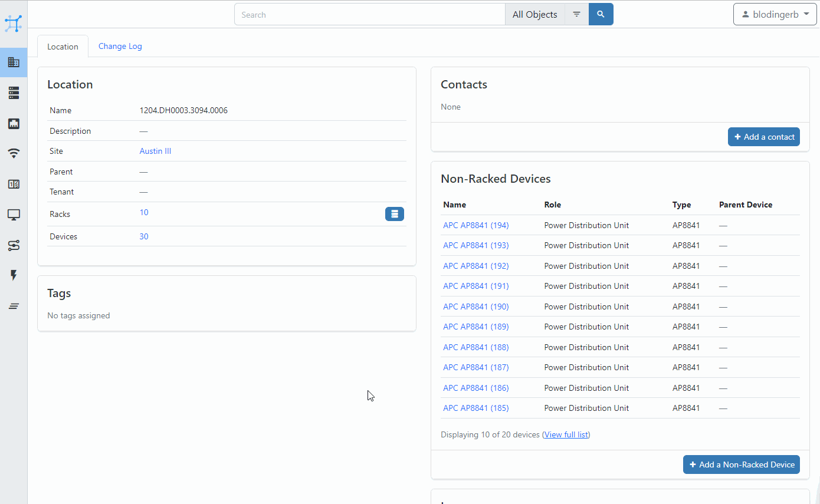820x504 pixels.
Task: Open the All Objects search scope dropdown
Action: (x=534, y=14)
